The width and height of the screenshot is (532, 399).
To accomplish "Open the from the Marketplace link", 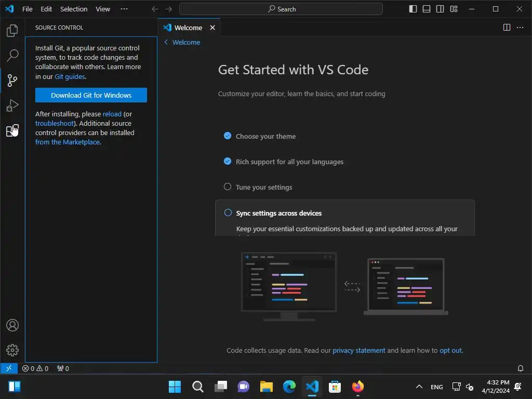I will click(x=68, y=142).
